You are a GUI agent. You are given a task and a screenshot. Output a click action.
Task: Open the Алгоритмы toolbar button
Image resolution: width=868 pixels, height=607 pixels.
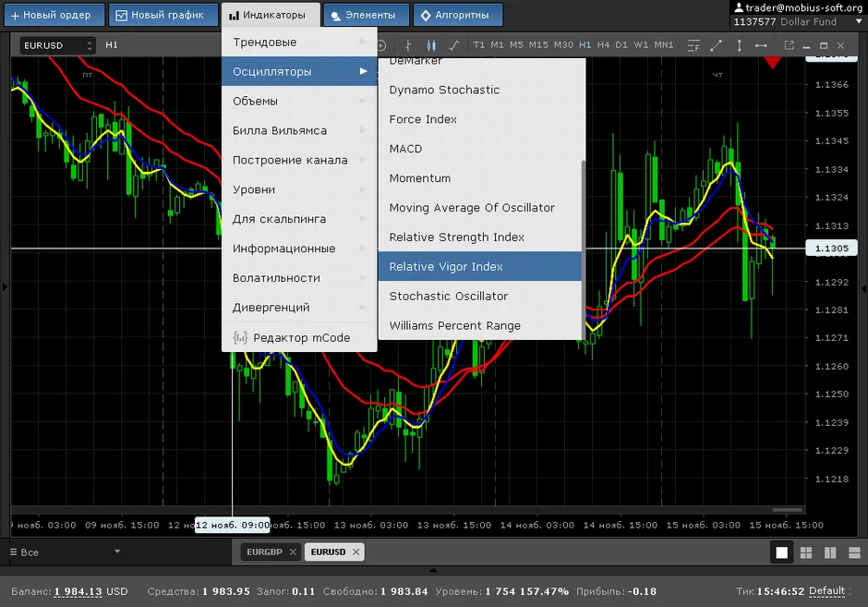[x=458, y=15]
